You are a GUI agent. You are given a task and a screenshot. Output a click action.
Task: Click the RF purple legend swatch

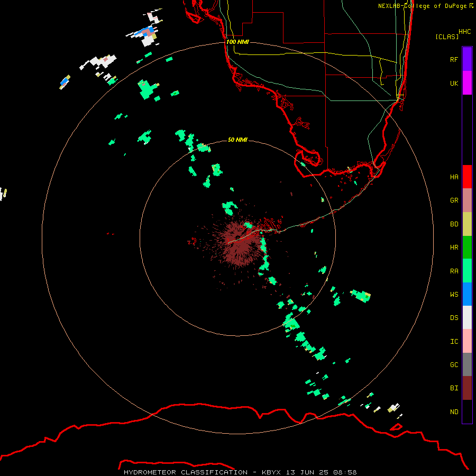point(467,59)
